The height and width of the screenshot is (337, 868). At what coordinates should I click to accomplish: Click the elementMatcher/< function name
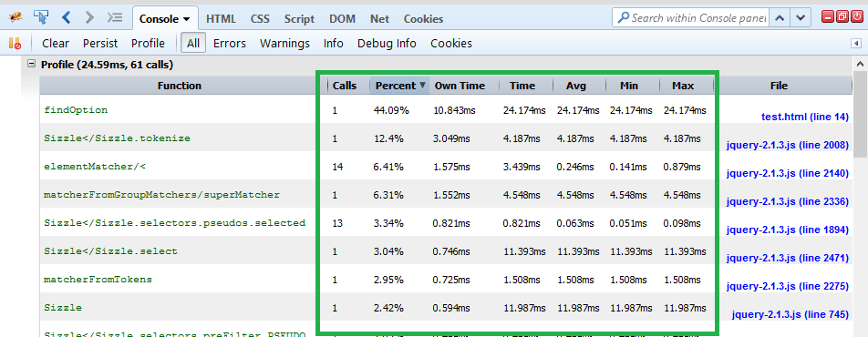click(x=95, y=167)
